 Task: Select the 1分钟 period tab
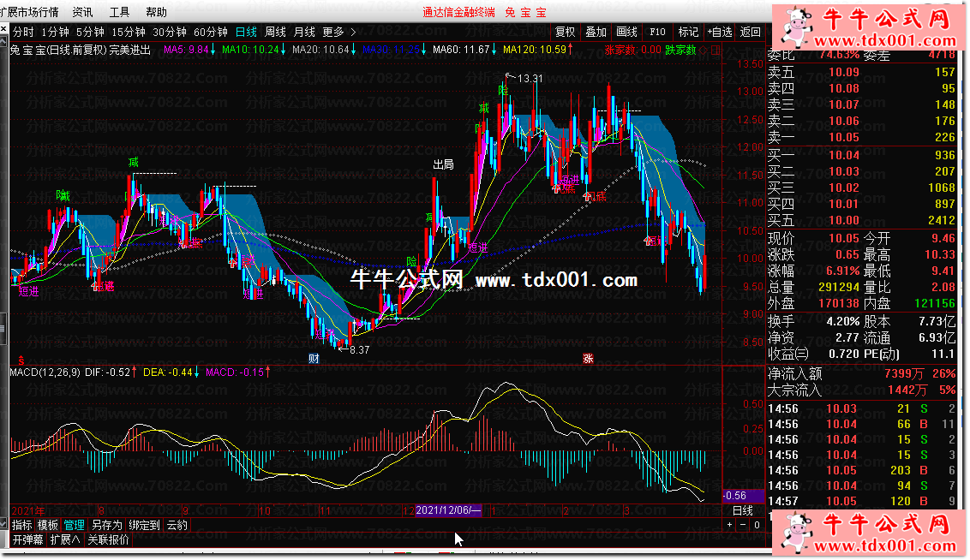[55, 33]
